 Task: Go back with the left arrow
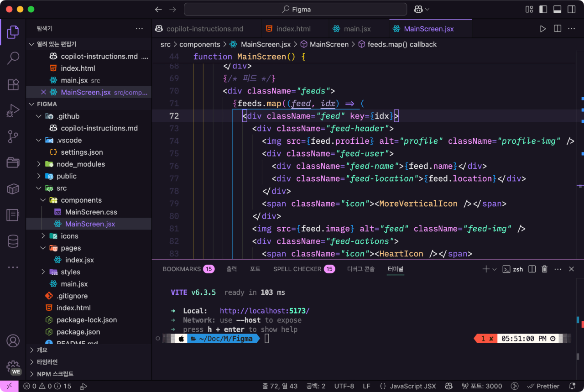158,9
